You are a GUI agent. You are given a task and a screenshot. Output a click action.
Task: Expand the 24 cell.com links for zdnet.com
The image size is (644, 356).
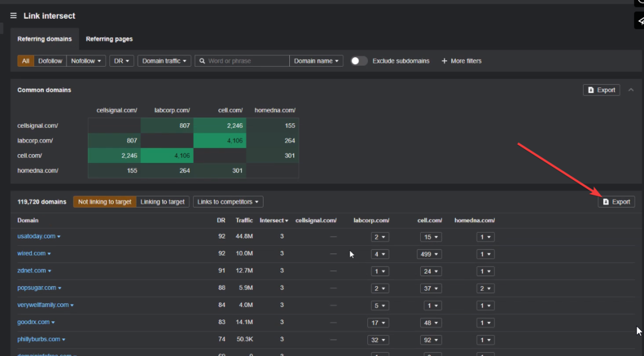[431, 271]
